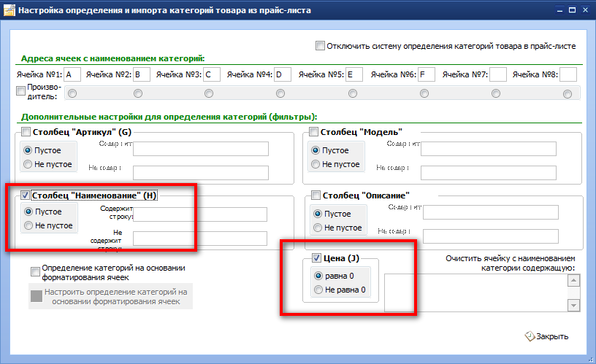Click Содержит строку field of Наименование column

click(200, 214)
